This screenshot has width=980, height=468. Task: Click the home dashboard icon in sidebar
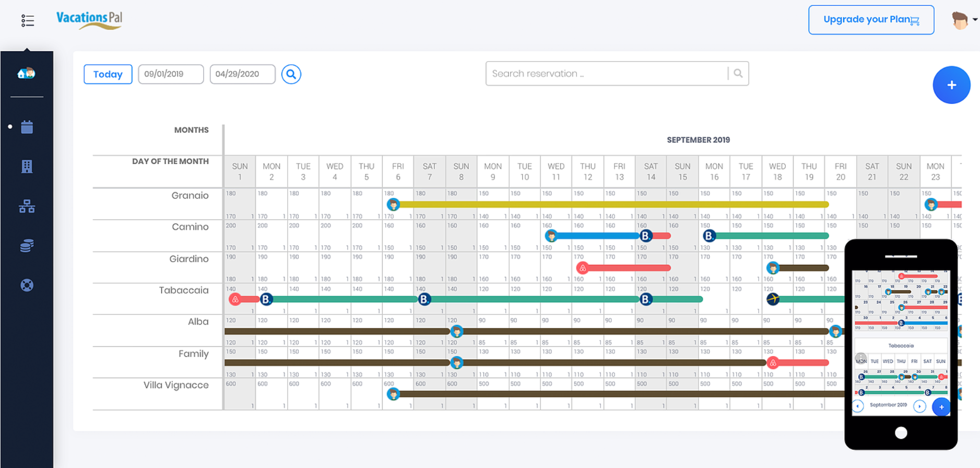point(27,73)
